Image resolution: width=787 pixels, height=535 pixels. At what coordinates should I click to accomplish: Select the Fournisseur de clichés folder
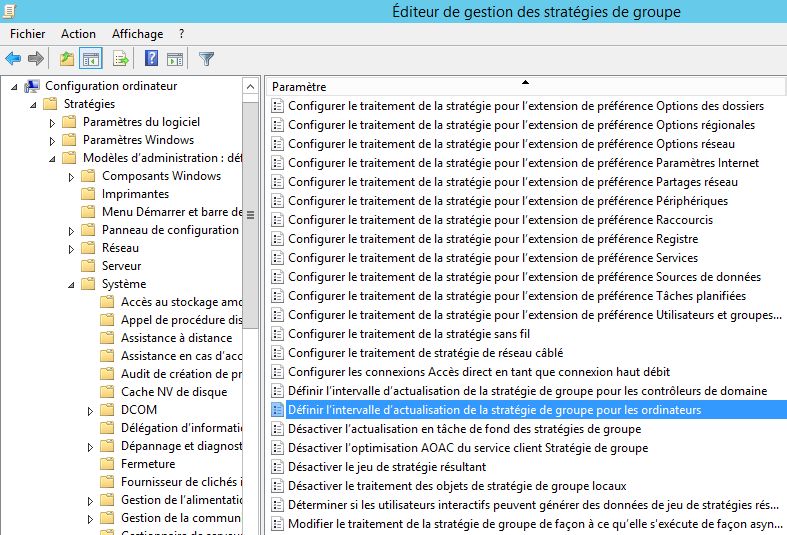pos(181,481)
